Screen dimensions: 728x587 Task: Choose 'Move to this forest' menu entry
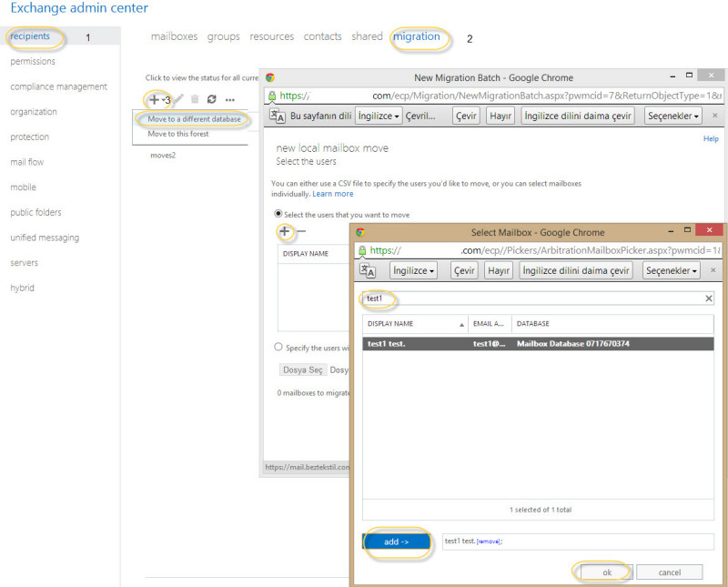tap(178, 134)
